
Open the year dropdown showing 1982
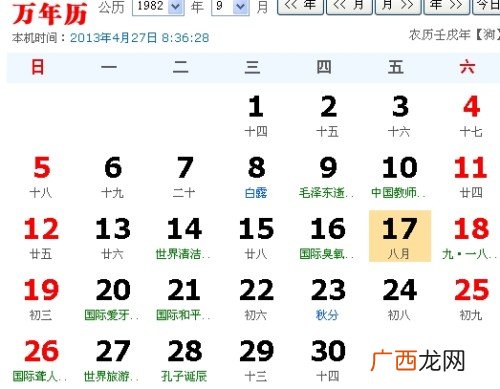[158, 6]
